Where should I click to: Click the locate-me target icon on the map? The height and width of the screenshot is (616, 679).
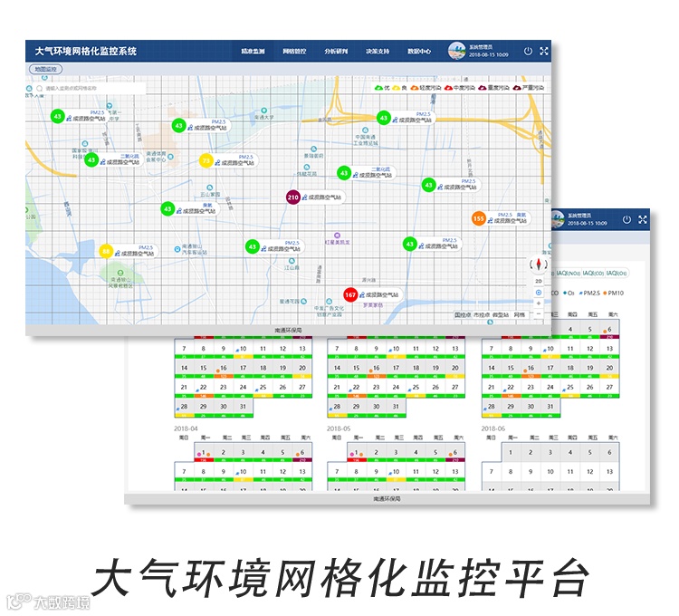[x=539, y=293]
